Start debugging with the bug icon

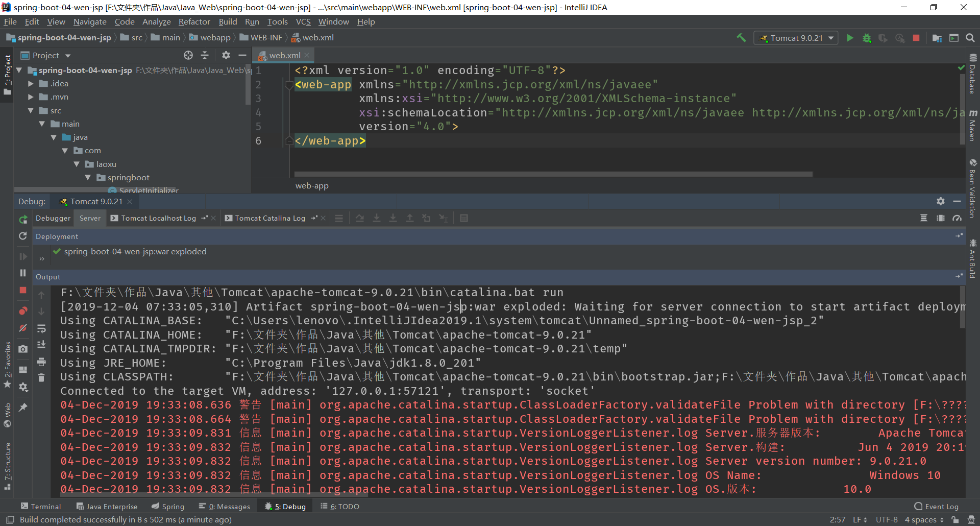(x=867, y=38)
